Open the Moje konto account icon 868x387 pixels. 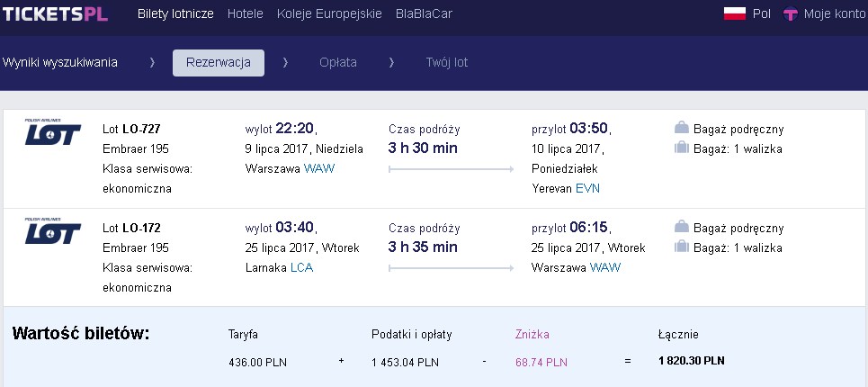tap(791, 13)
